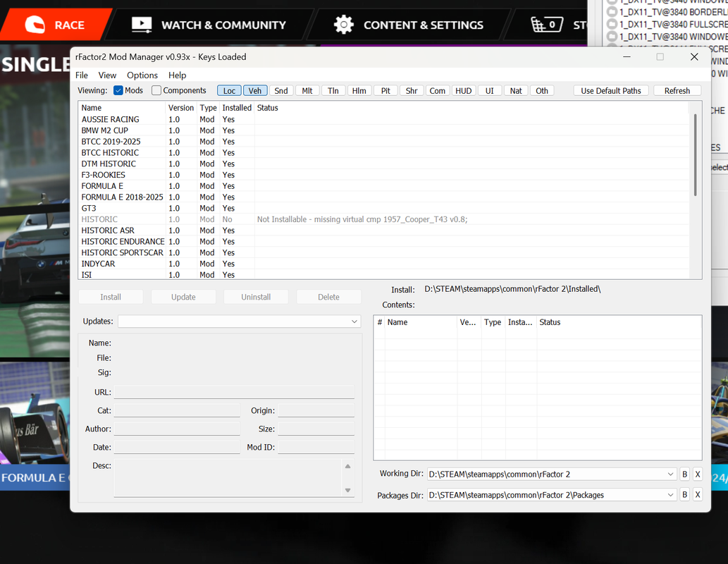Screen dimensions: 728x564
Task: Clear Working Dir with X button
Action: tap(698, 474)
